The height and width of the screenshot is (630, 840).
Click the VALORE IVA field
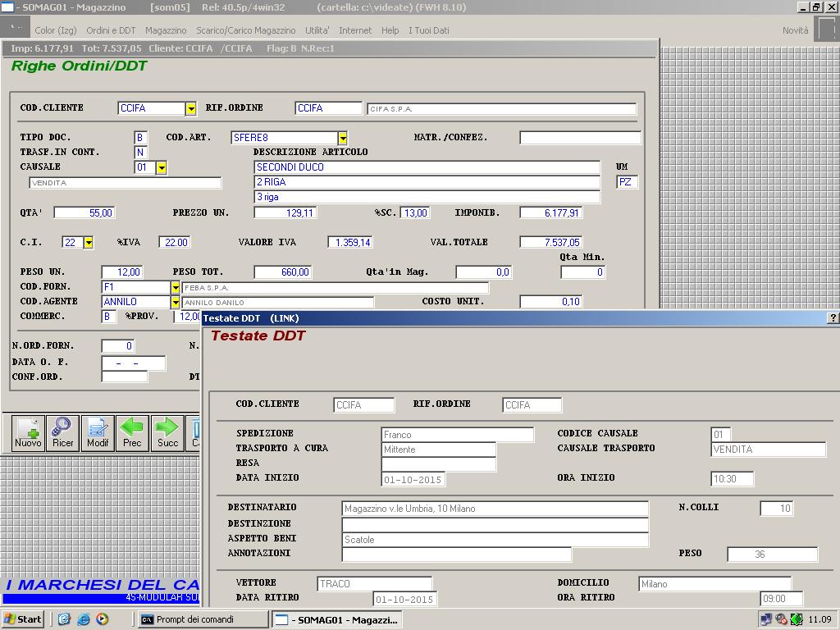pyautogui.click(x=350, y=242)
